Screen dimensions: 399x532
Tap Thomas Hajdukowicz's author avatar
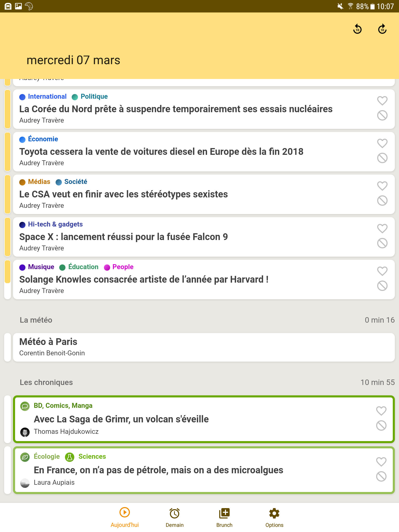click(x=25, y=432)
